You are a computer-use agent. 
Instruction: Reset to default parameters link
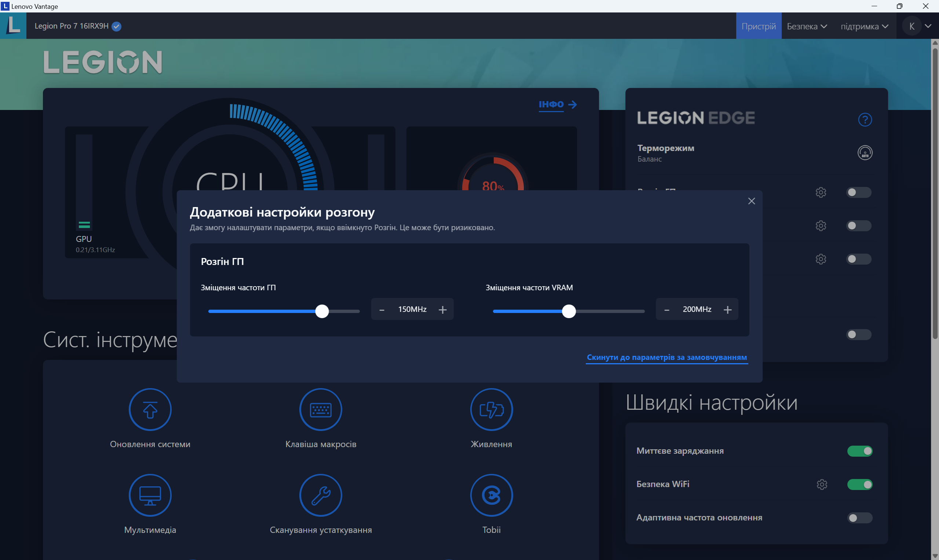coord(666,357)
